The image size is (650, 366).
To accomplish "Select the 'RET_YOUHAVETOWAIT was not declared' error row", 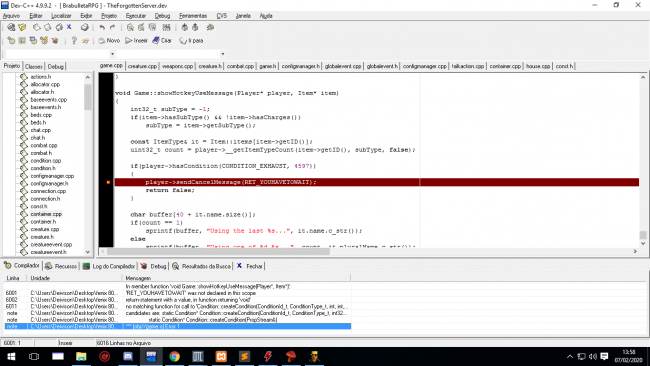I will point(177,293).
